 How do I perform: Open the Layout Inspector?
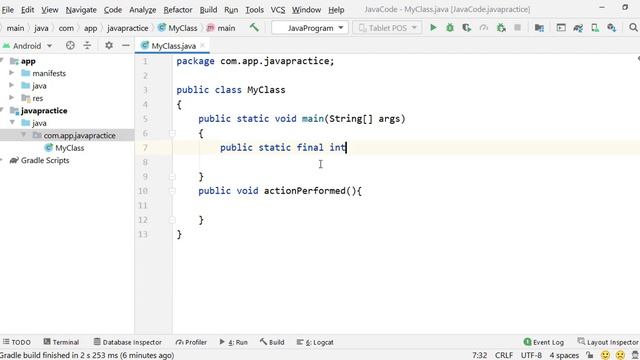click(608, 342)
